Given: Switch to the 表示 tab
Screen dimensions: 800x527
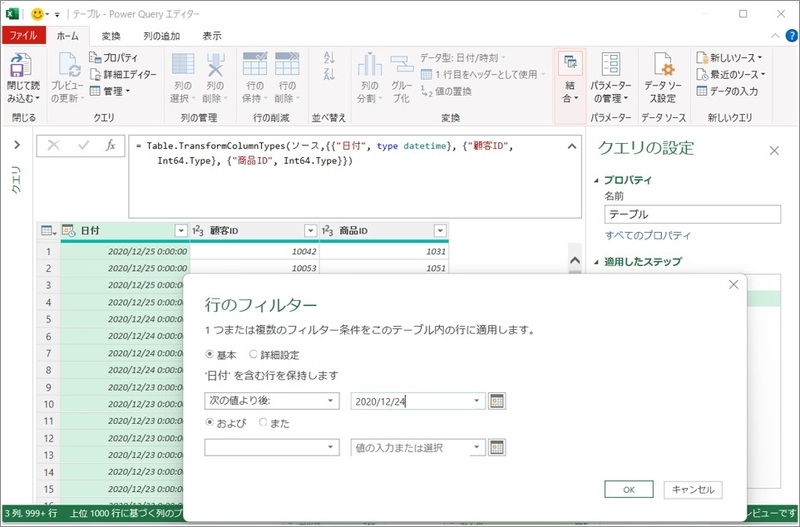Looking at the screenshot, I should pyautogui.click(x=212, y=36).
